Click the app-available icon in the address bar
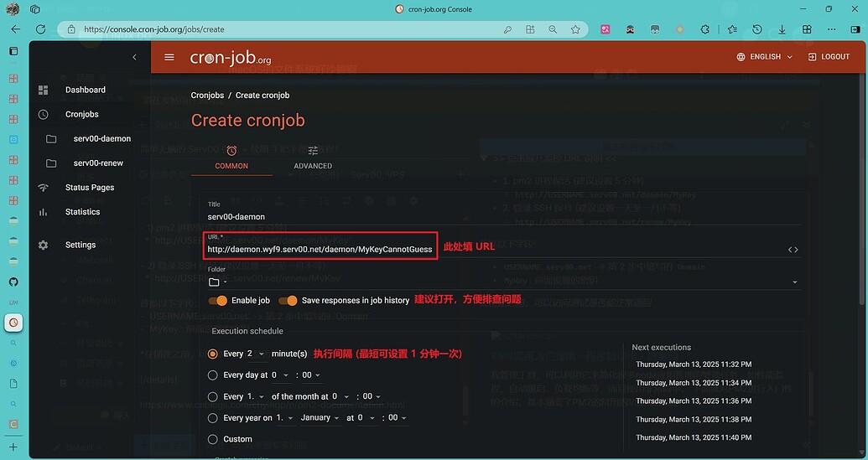Image resolution: width=868 pixels, height=460 pixels. pos(530,29)
